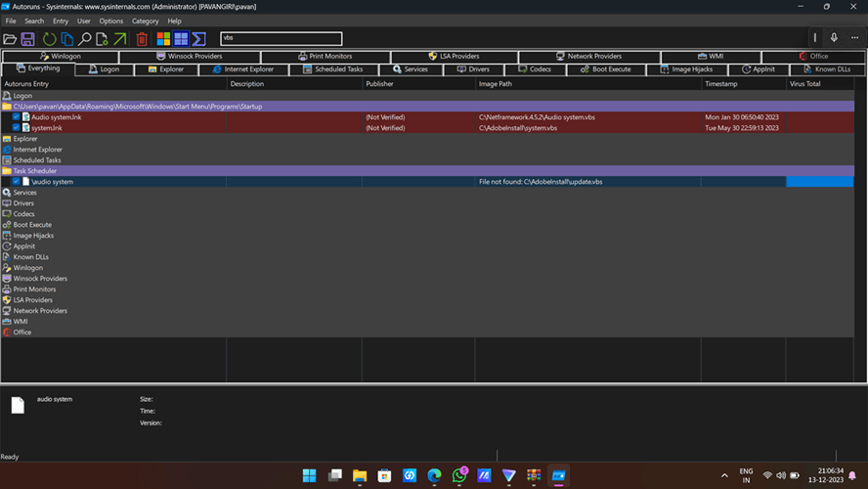Switch to the Drivers tab

tap(473, 69)
